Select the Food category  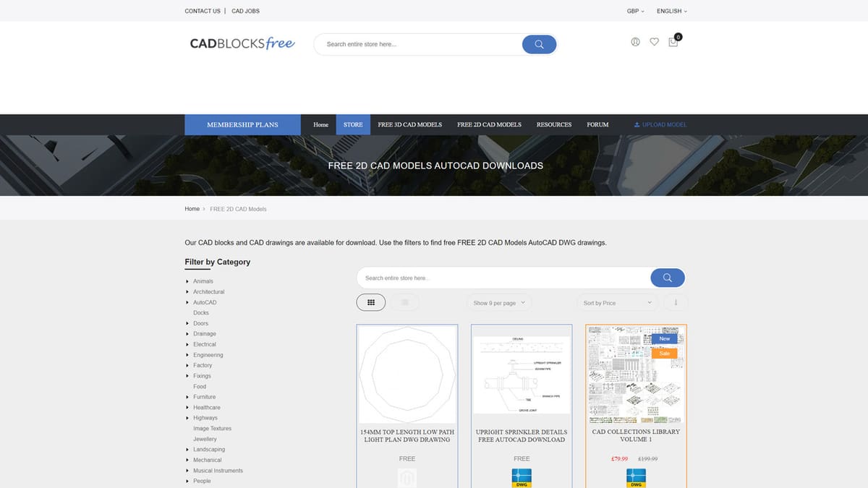pyautogui.click(x=200, y=386)
